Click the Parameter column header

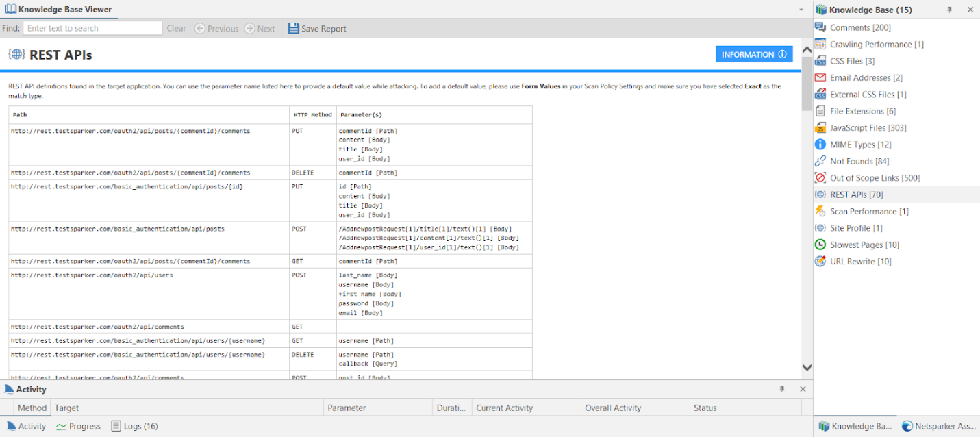click(x=378, y=408)
